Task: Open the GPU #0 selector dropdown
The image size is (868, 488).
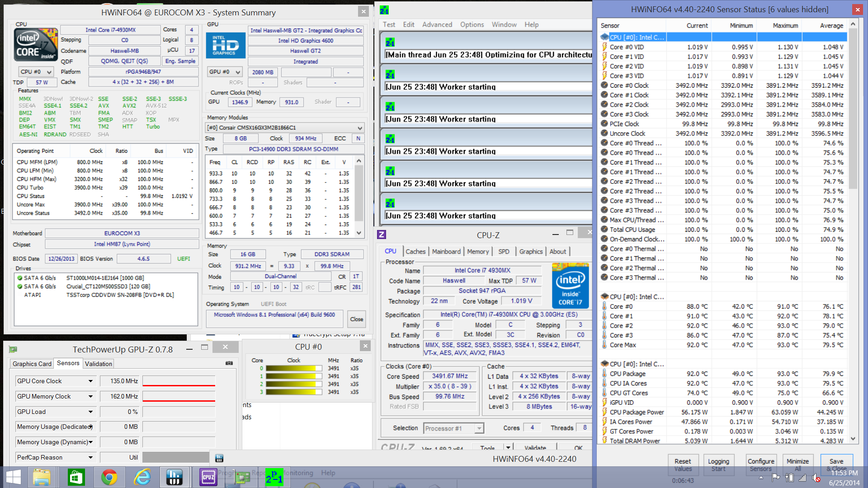Action: [x=225, y=72]
